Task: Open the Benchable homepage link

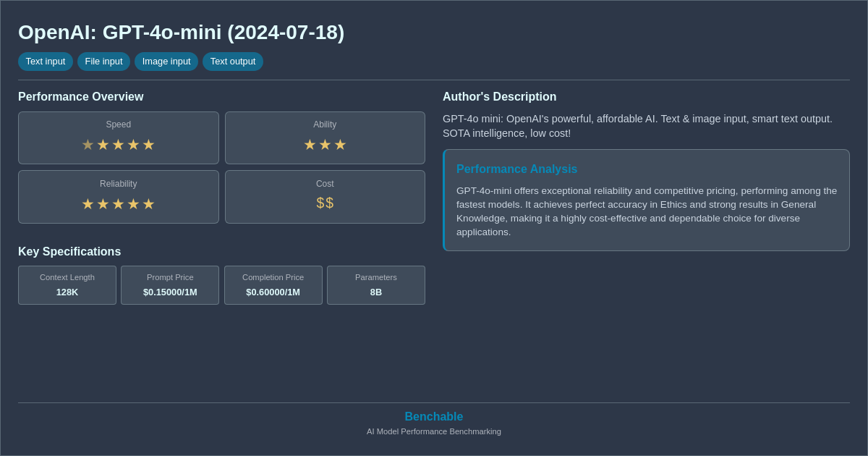Action: point(433,416)
